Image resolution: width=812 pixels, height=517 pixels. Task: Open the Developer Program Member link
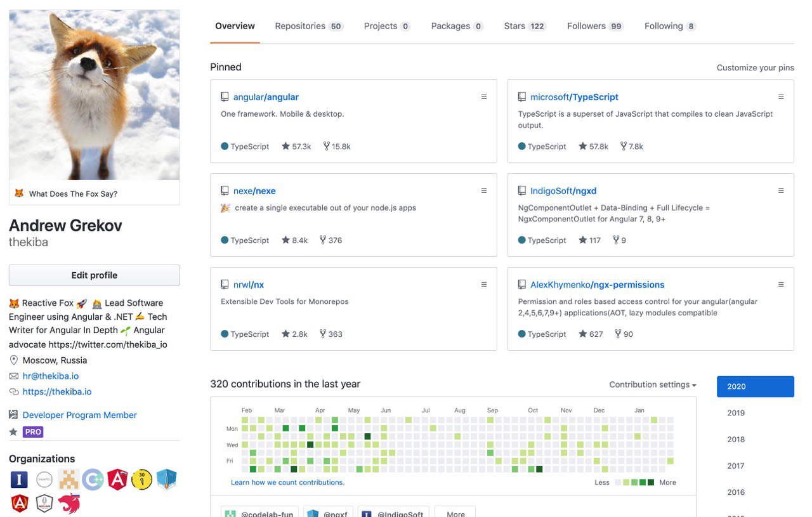click(80, 415)
